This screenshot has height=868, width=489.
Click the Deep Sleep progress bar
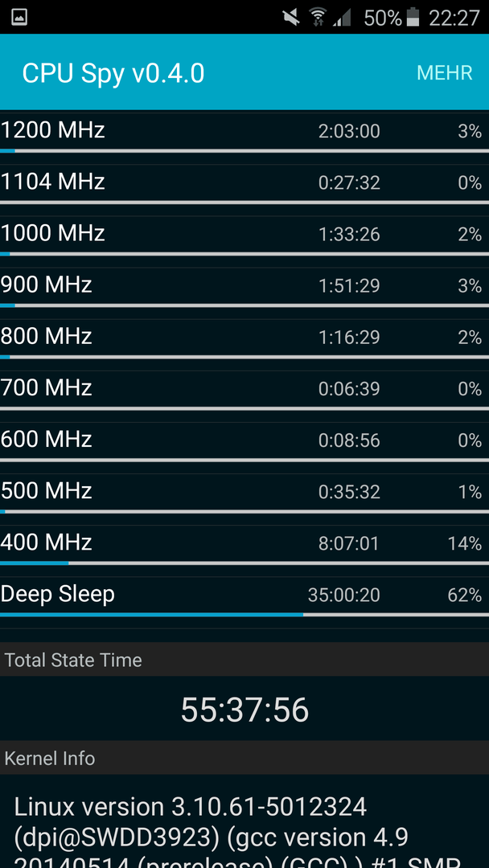coord(244,615)
